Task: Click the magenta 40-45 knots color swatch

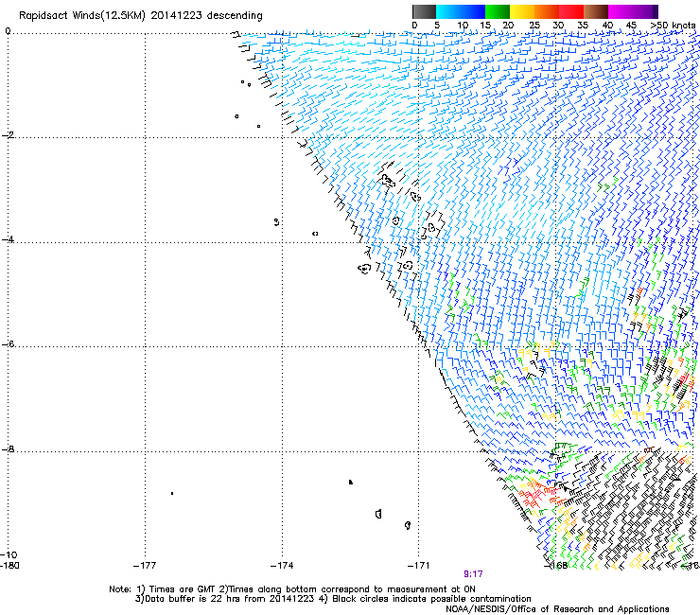Action: [x=621, y=11]
